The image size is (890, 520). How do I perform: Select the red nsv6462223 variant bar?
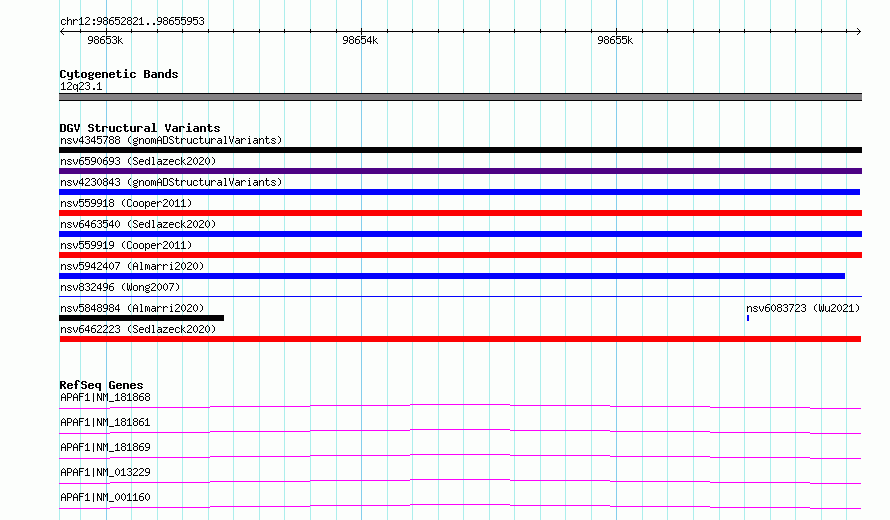[460, 339]
